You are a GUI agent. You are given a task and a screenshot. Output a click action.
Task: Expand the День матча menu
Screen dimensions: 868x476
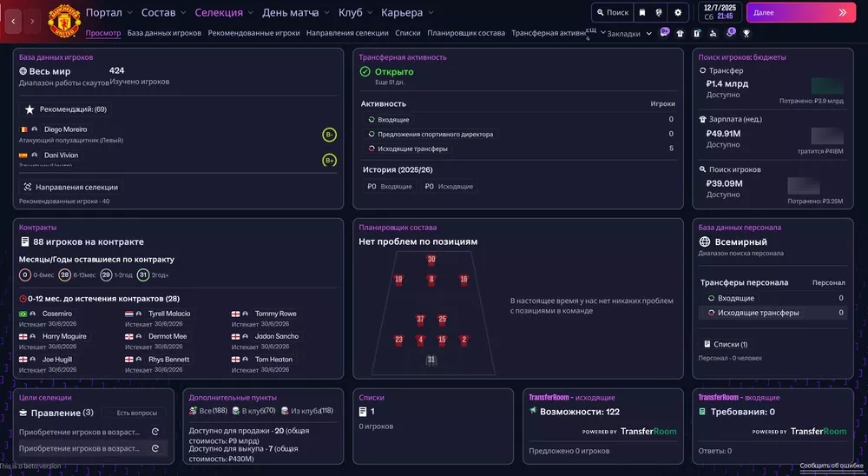click(x=296, y=13)
